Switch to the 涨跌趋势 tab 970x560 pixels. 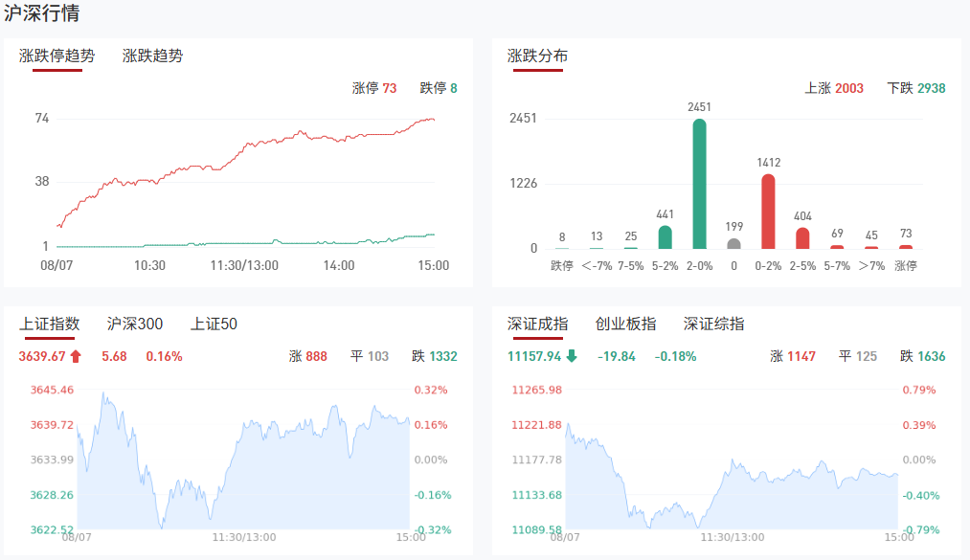[152, 56]
